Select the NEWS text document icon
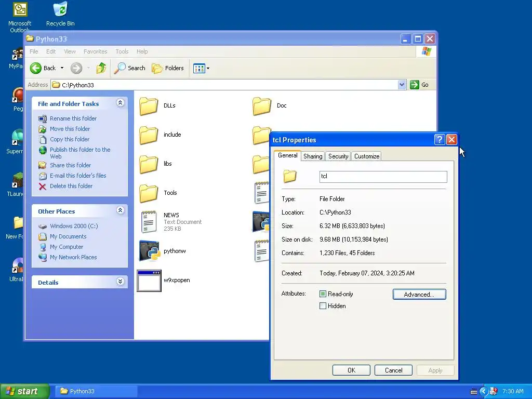Image resolution: width=532 pixels, height=399 pixels. (149, 222)
